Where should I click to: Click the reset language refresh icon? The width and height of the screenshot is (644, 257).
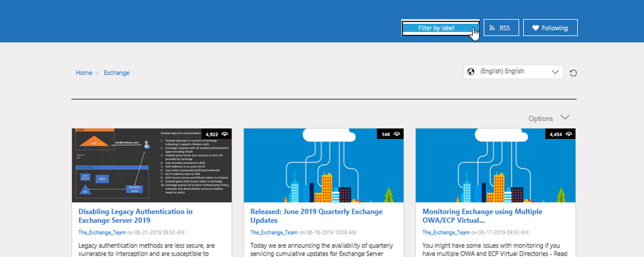[573, 73]
